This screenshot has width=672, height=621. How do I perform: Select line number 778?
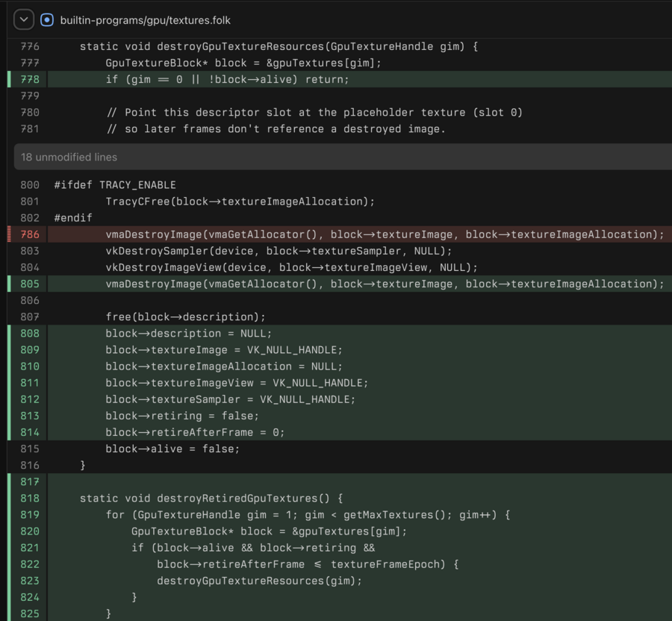[x=30, y=79]
